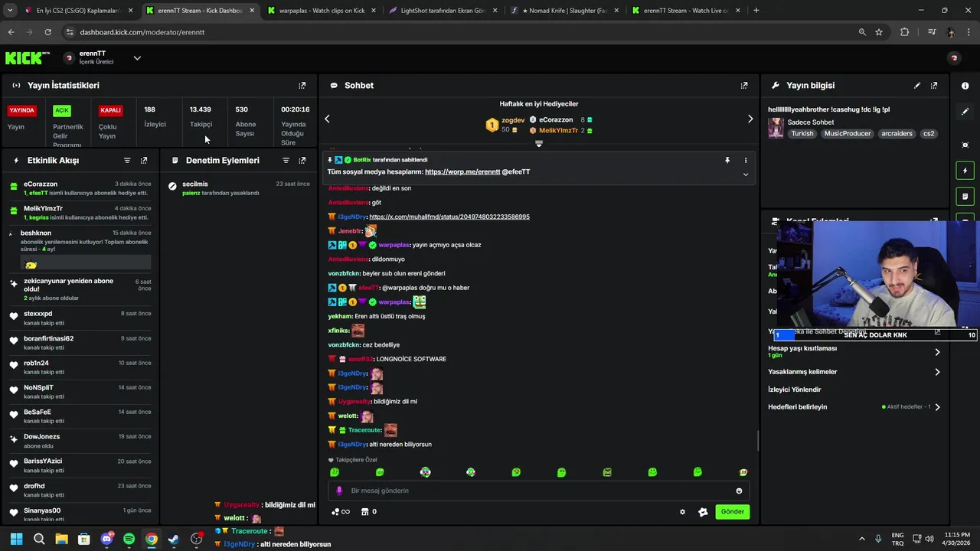Open Steam from Windows taskbar
Viewport: 980px width, 551px height.
[174, 540]
